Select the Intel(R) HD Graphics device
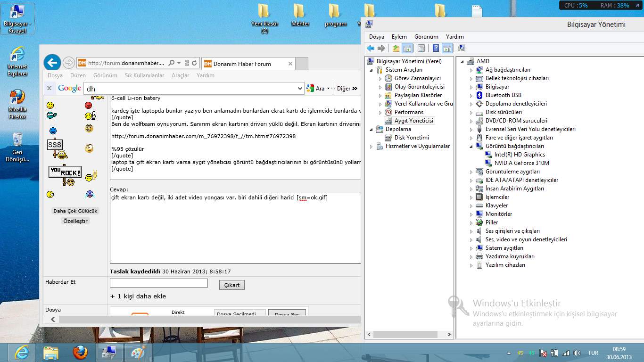This screenshot has height=362, width=644. coord(520,155)
